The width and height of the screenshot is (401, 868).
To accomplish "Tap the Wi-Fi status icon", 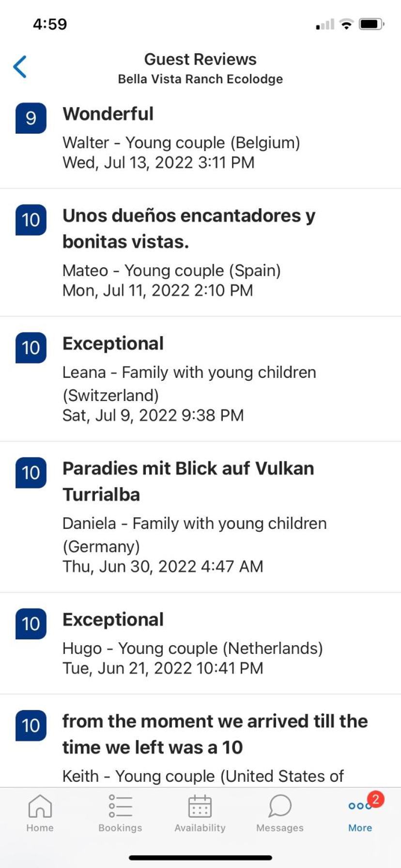I will point(346,24).
